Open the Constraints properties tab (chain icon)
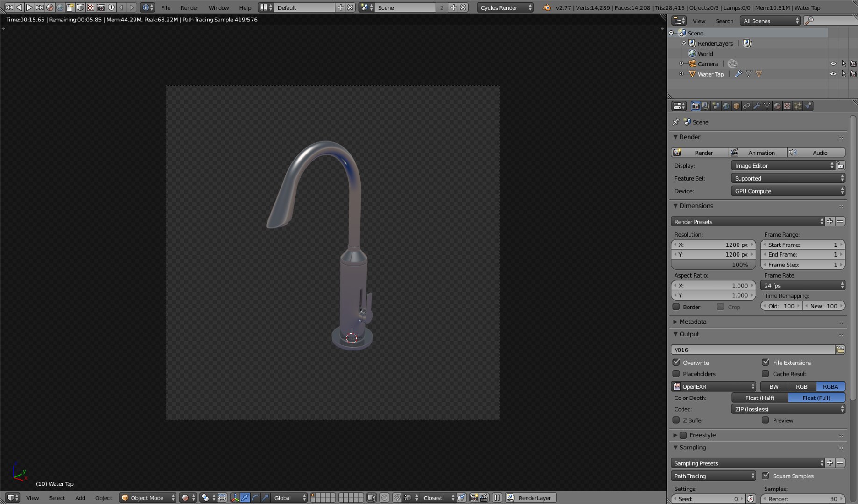Image resolution: width=858 pixels, height=504 pixels. 746,106
